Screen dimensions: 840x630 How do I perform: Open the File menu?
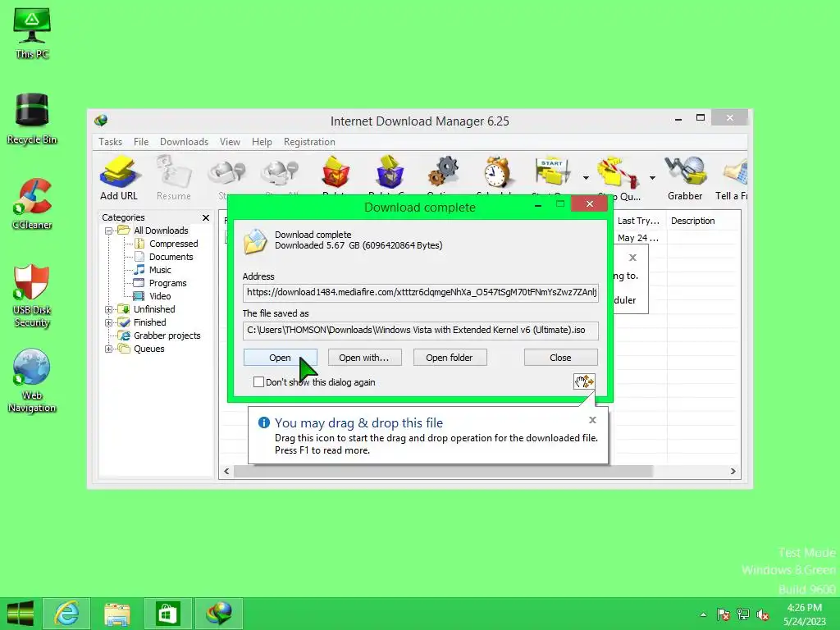coord(141,142)
